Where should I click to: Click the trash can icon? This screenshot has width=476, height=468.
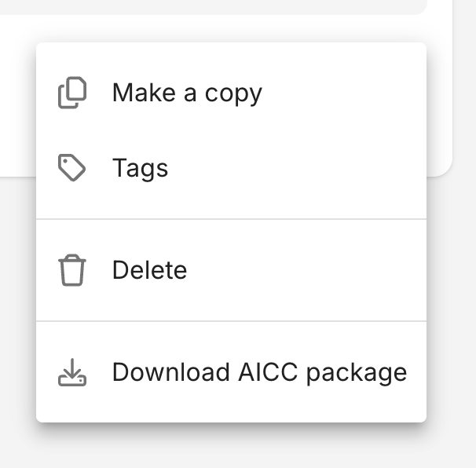[72, 270]
